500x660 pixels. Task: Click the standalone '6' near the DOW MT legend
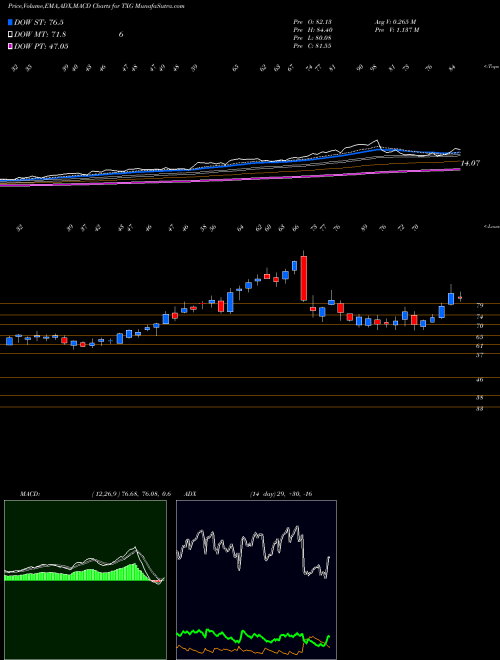[121, 35]
